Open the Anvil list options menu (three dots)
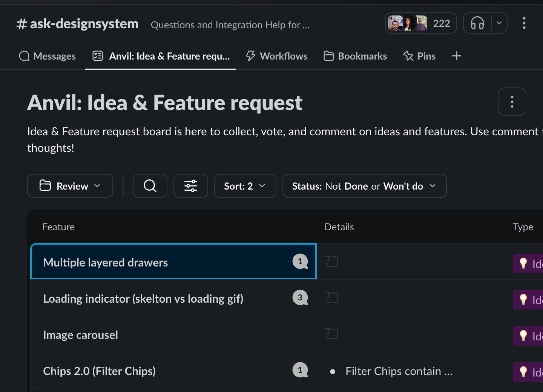 point(512,102)
